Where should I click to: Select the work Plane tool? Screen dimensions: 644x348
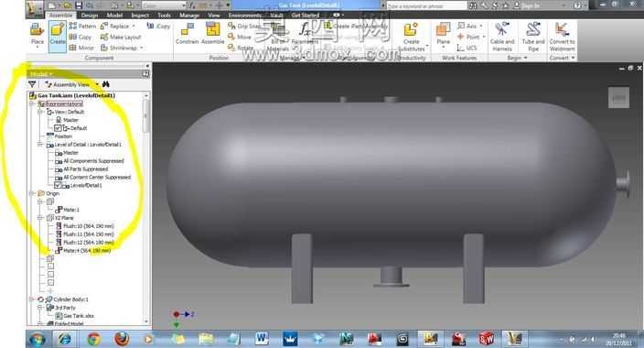click(443, 34)
